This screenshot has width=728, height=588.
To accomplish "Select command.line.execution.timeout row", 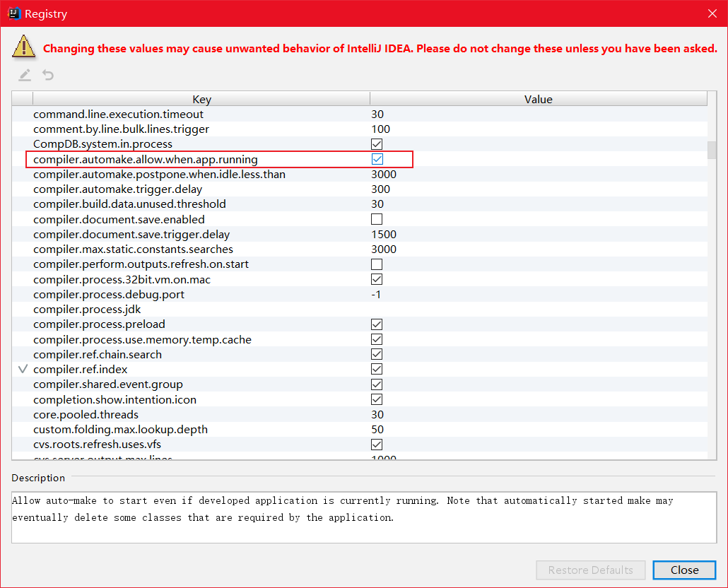I will tap(359, 114).
